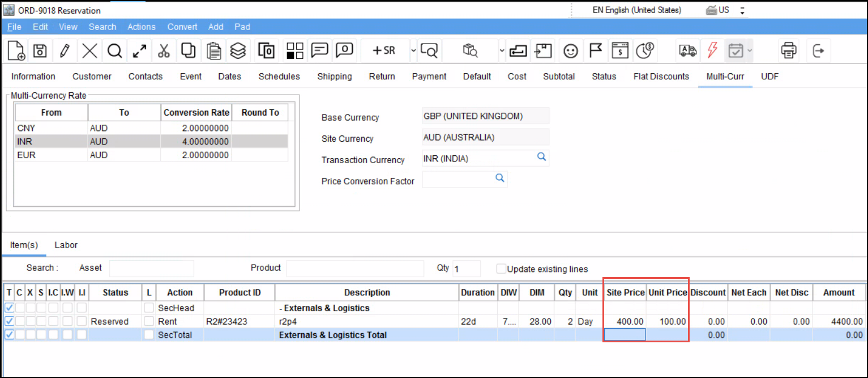868x378 pixels.
Task: Open Price Conversion Factor lookup magnifier
Action: (x=500, y=179)
